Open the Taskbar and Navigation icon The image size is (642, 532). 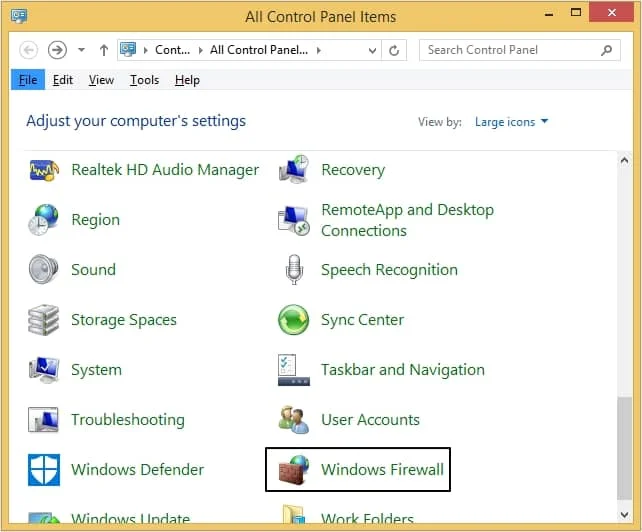coord(294,370)
